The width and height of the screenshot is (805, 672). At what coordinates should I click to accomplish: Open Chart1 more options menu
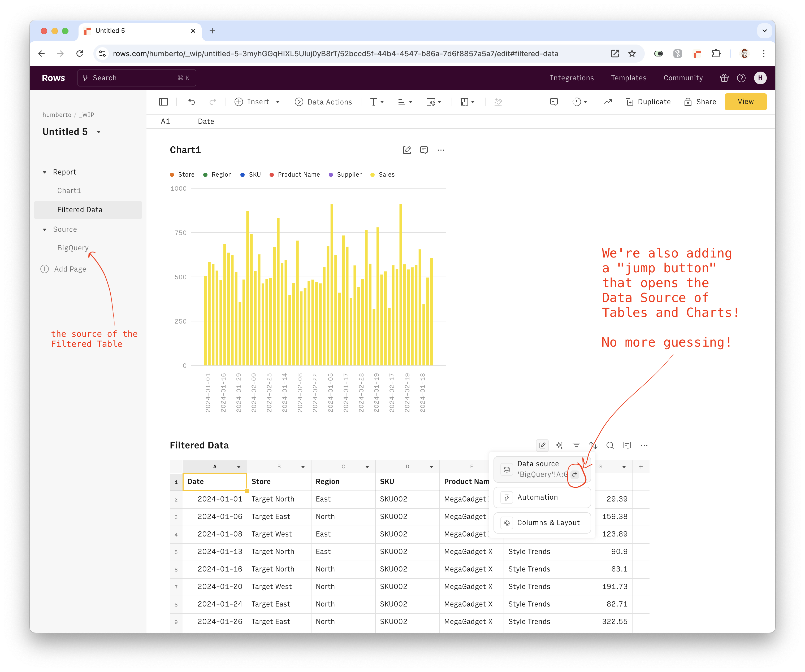441,150
